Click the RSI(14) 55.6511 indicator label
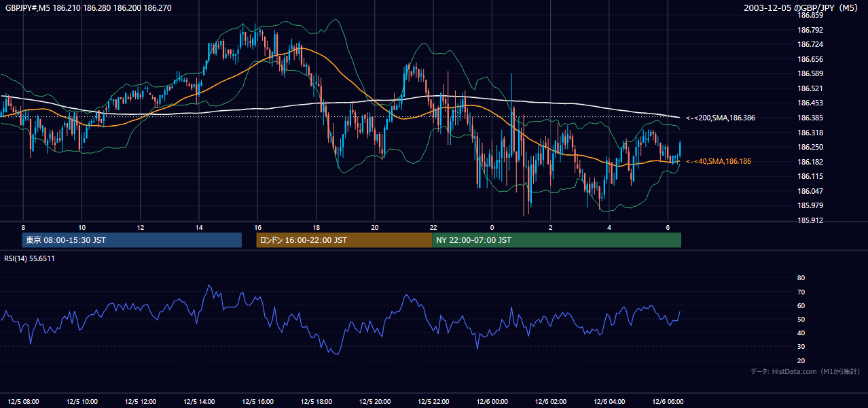Image resolution: width=868 pixels, height=408 pixels. (x=30, y=258)
